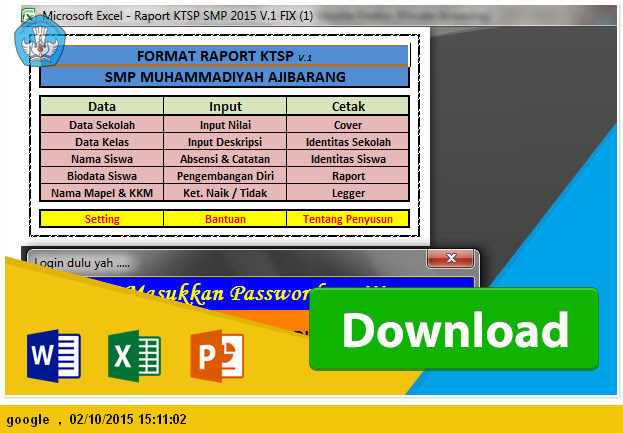This screenshot has width=623, height=433.
Task: Click the Cetak column header
Action: coord(348,106)
